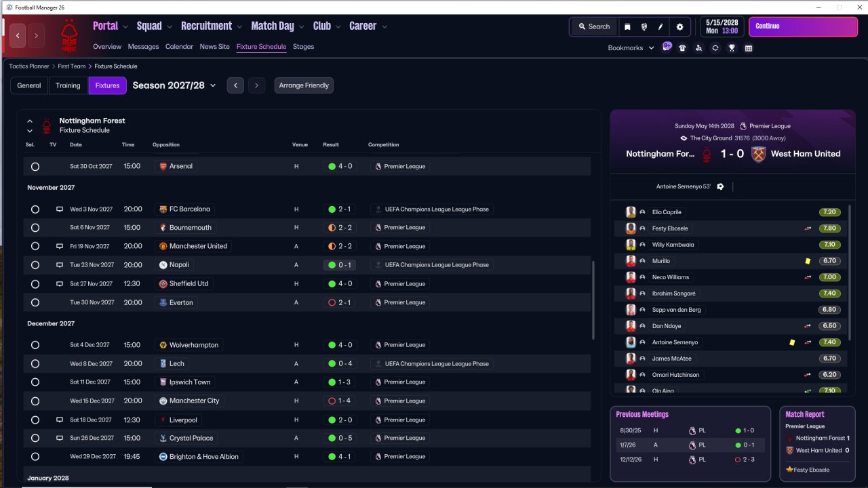Open the News Site sub-tab
This screenshot has height=488, width=868.
[x=215, y=47]
